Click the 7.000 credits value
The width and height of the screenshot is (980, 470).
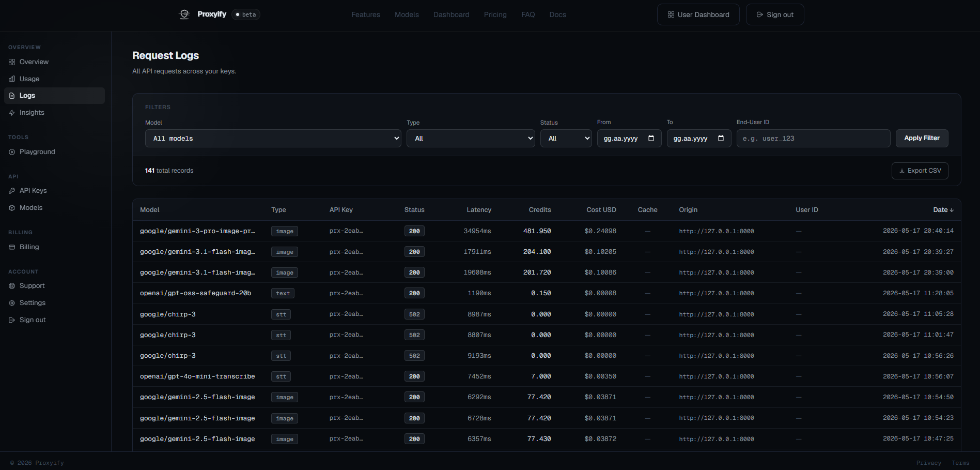coord(541,376)
